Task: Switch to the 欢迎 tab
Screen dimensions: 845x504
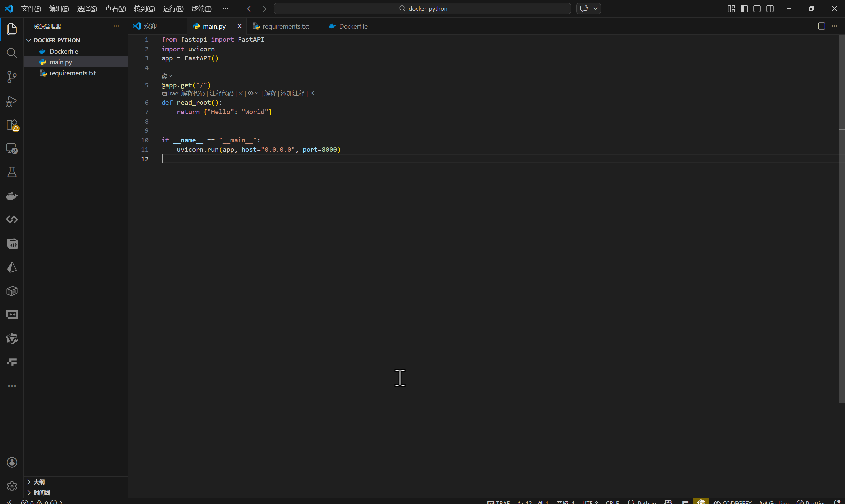Action: click(157, 26)
